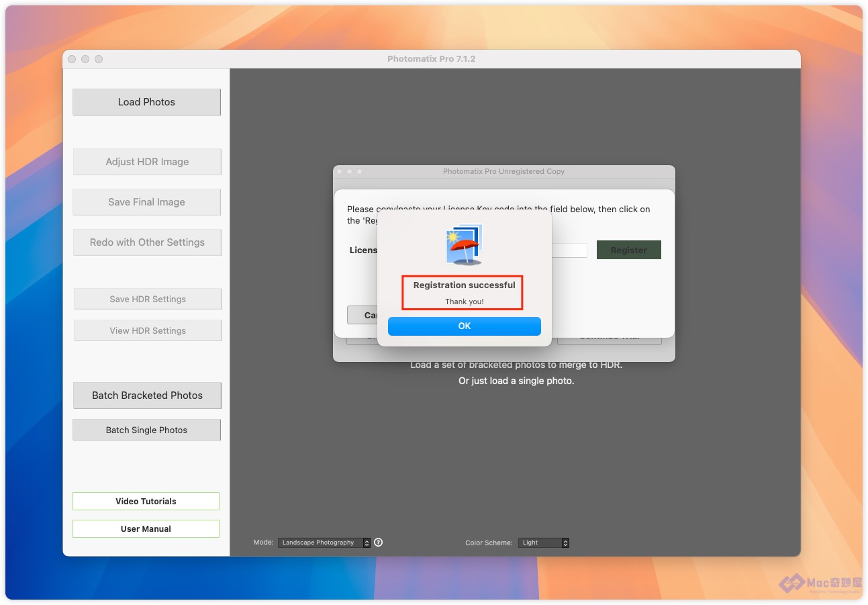This screenshot has height=605, width=868.
Task: Click the 'Or just load a single photo.' text
Action: [x=516, y=381]
